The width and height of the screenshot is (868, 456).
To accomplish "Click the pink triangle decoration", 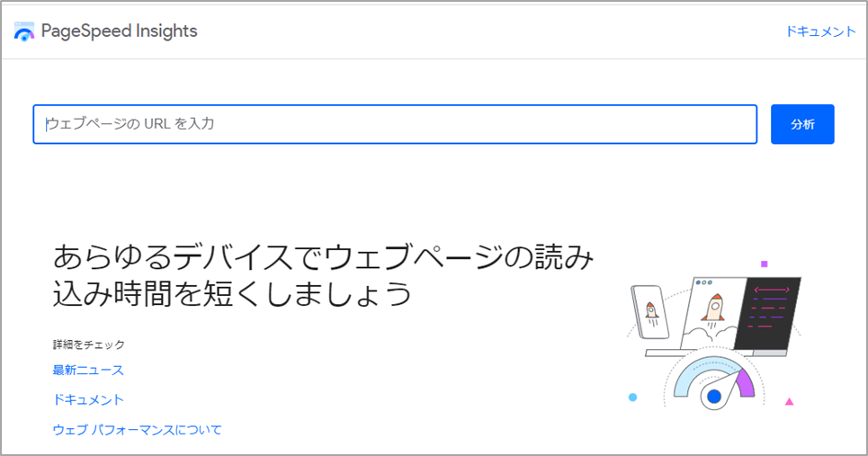I will coord(790,401).
